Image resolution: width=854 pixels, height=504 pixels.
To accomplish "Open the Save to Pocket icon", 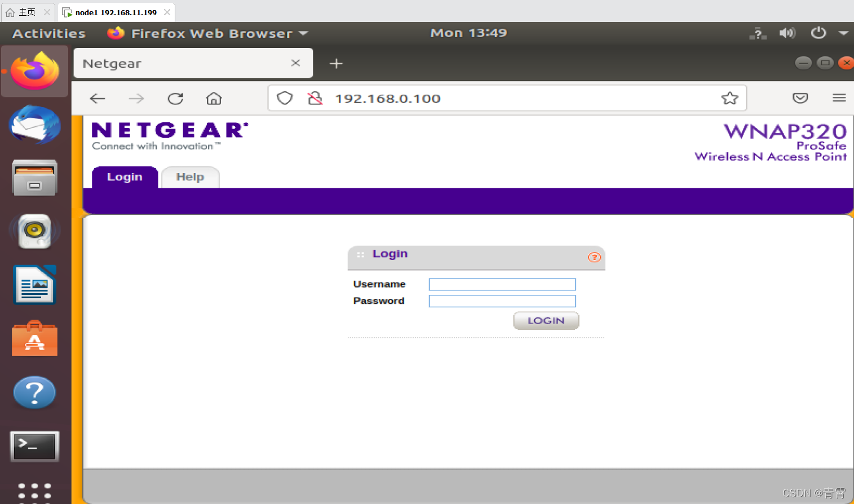I will click(x=800, y=98).
